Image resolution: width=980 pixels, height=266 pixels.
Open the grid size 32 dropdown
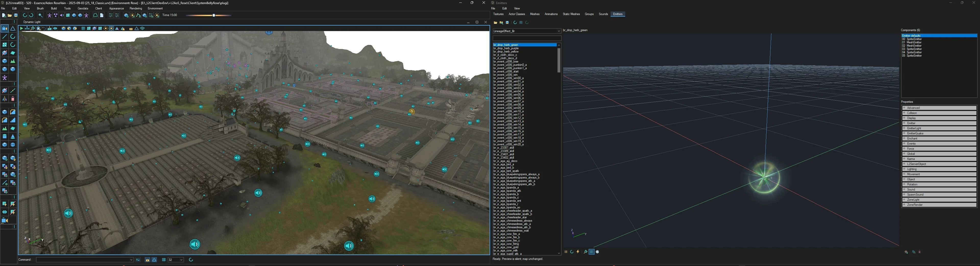tap(182, 260)
